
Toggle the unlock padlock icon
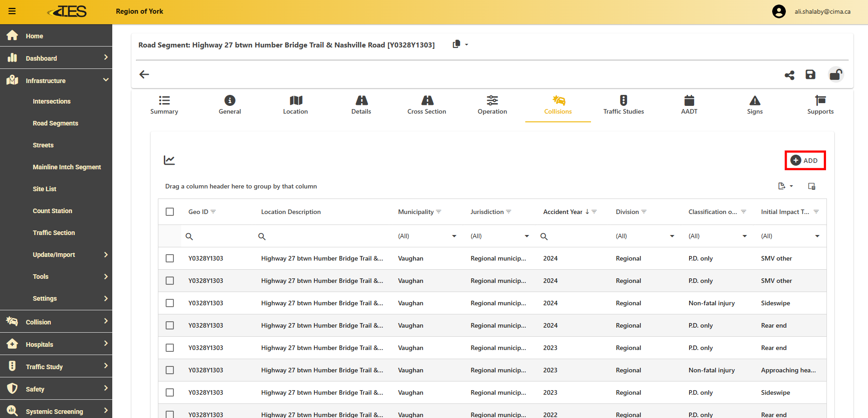pos(836,74)
